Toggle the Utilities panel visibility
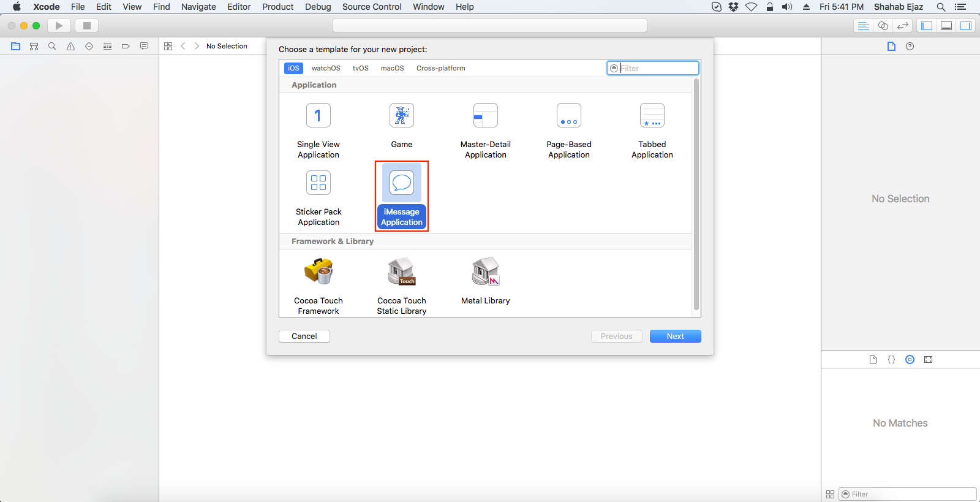The width and height of the screenshot is (980, 502). [x=966, y=26]
